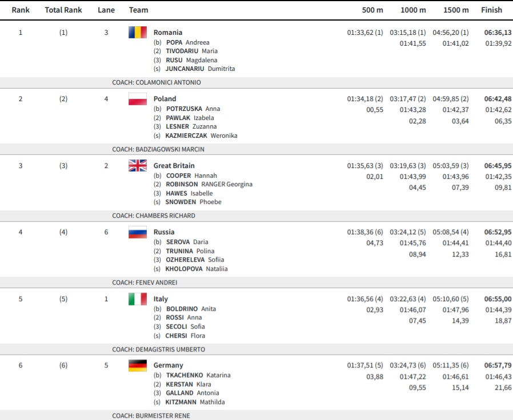
Task: Click the Great Britain flag icon
Action: tap(138, 166)
